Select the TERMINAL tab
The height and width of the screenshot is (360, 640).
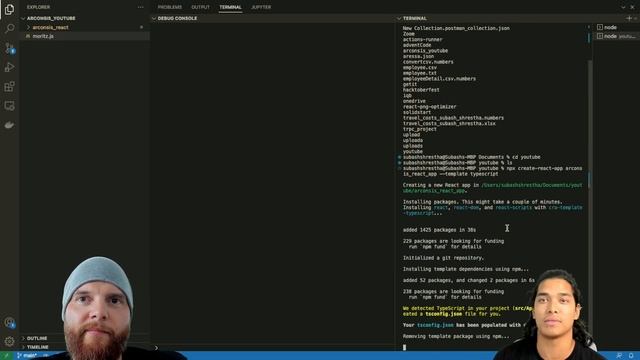point(230,7)
